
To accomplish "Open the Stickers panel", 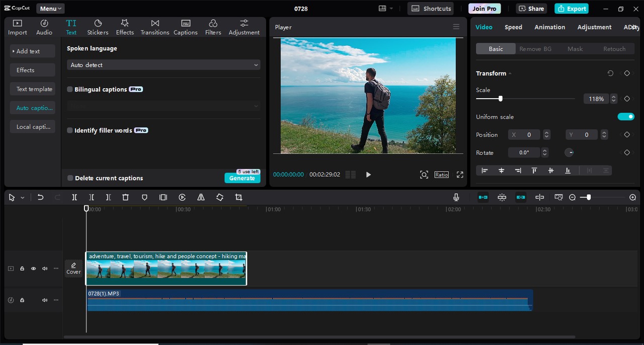I will pos(98,27).
